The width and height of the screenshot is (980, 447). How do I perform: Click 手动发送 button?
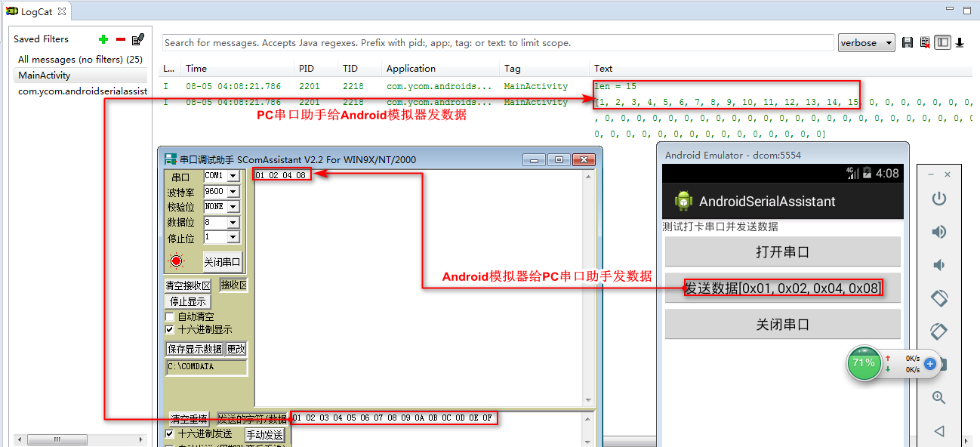264,435
